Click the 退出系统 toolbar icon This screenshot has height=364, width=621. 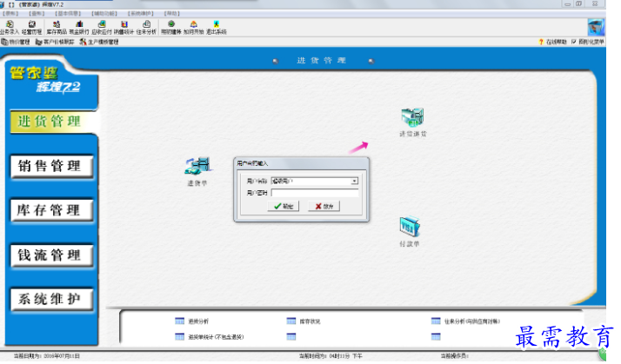pyautogui.click(x=217, y=27)
